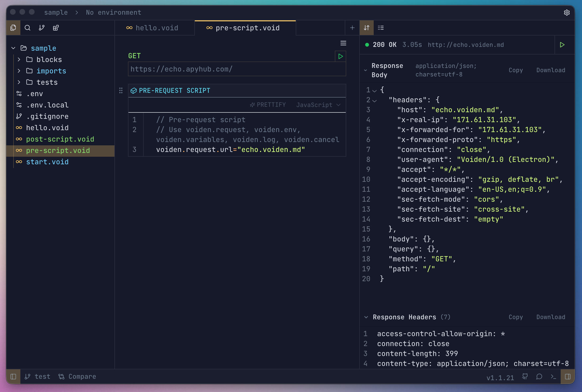Run the GET request play button
This screenshot has height=392, width=582.
(340, 57)
